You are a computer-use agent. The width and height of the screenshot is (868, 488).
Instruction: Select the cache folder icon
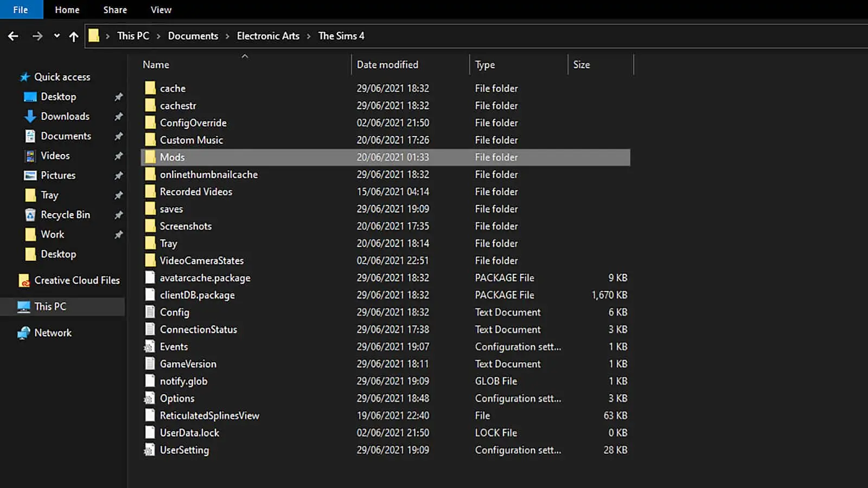coord(150,88)
